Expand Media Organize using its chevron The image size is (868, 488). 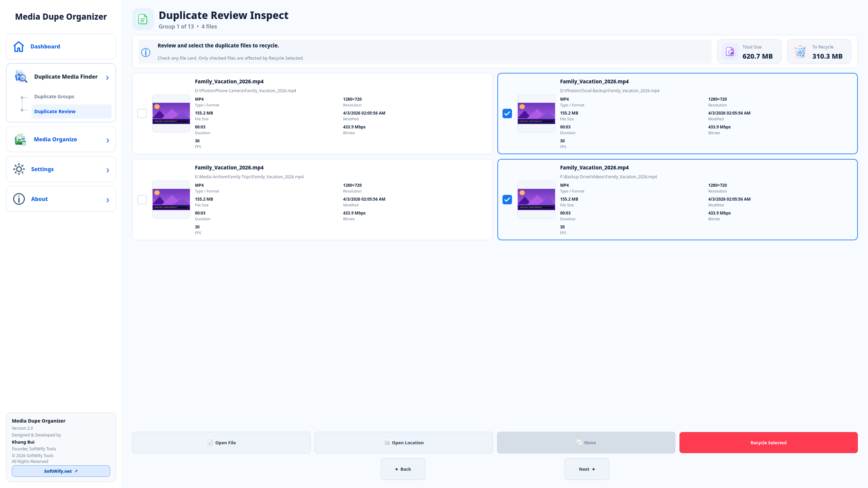click(108, 141)
